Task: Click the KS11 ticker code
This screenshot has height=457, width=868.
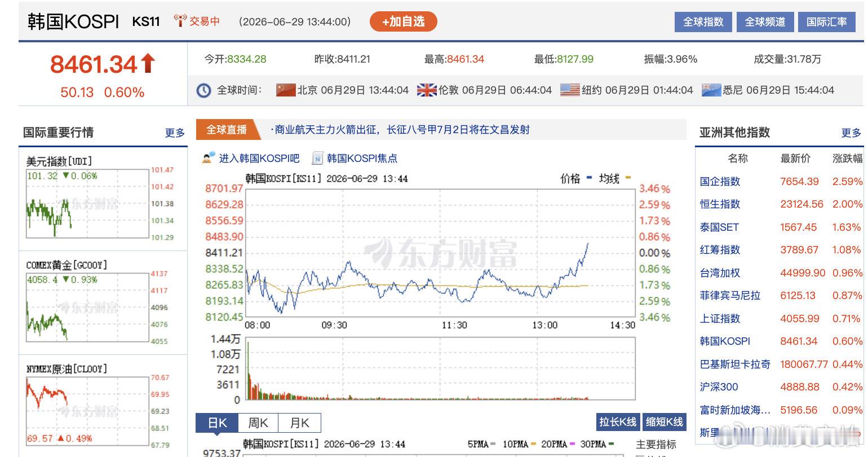Action: coord(146,22)
